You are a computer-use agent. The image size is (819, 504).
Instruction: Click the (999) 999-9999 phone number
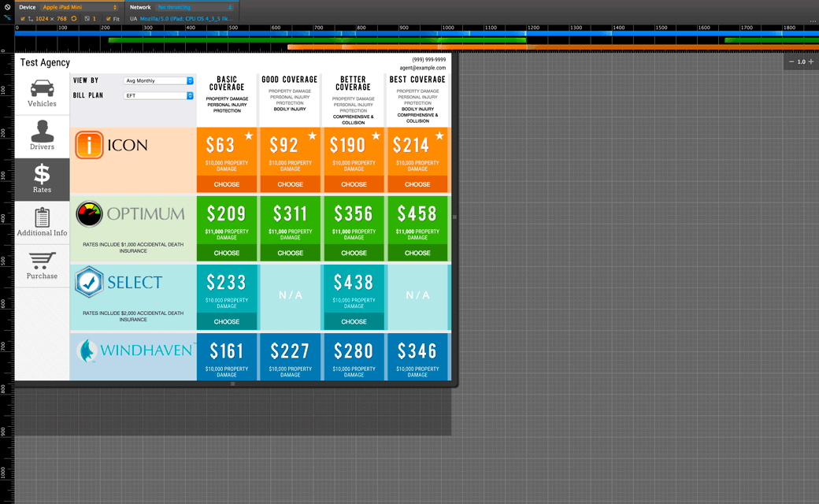(429, 60)
